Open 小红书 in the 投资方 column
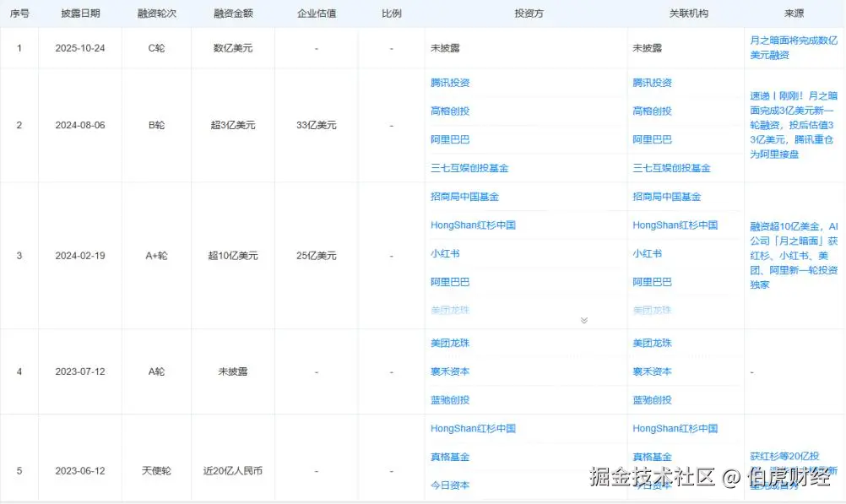Image resolution: width=846 pixels, height=504 pixels. (445, 253)
